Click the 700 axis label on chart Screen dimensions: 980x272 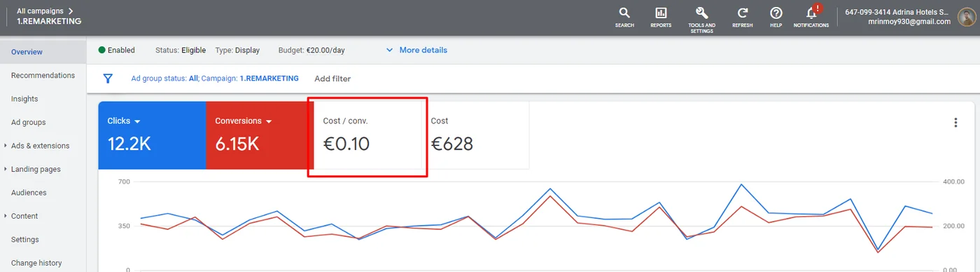coord(124,182)
